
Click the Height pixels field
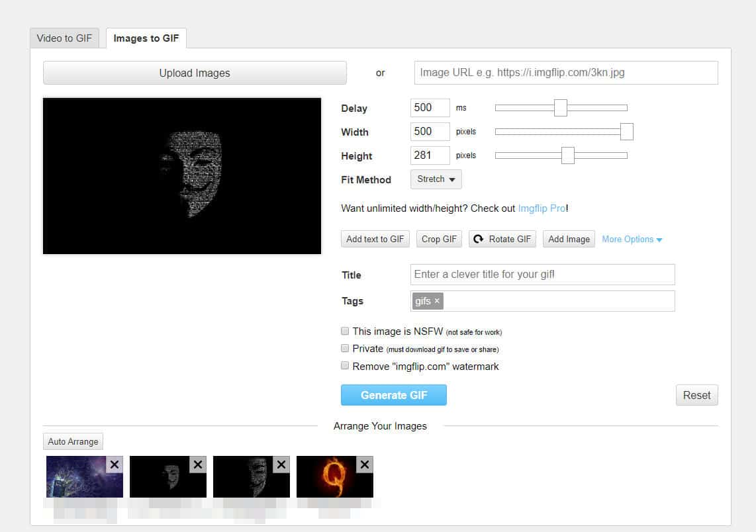[x=430, y=155]
